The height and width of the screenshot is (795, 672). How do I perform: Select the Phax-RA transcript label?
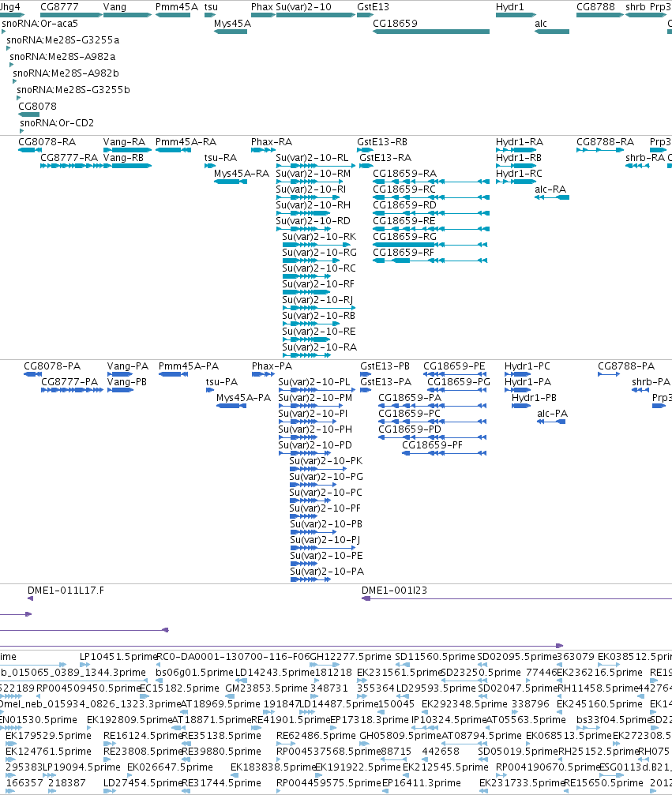pyautogui.click(x=272, y=142)
